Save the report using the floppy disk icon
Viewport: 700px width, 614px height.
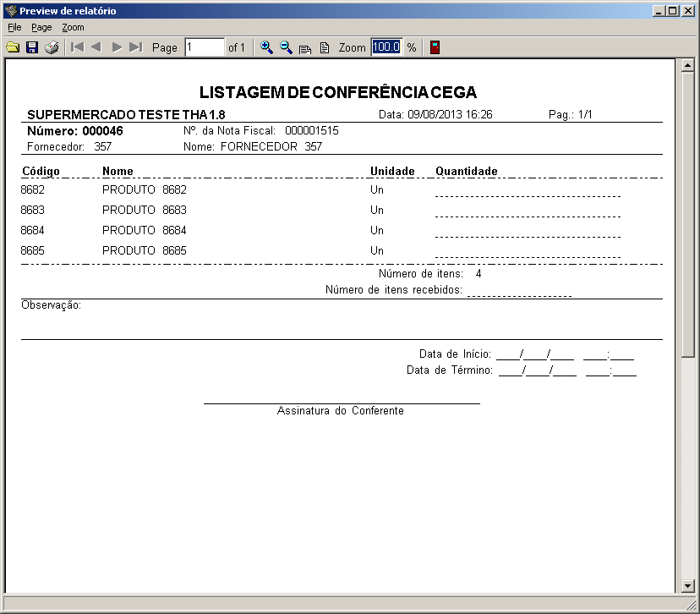pos(32,47)
